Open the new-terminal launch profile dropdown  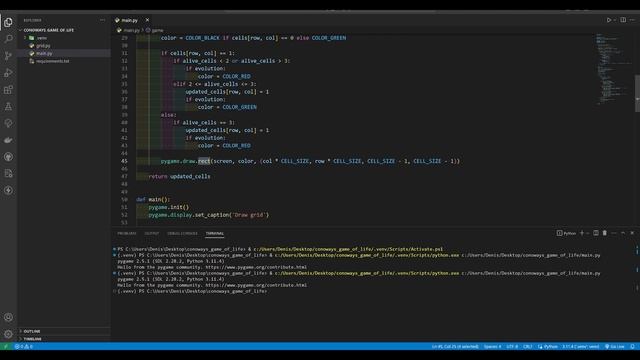(588, 233)
